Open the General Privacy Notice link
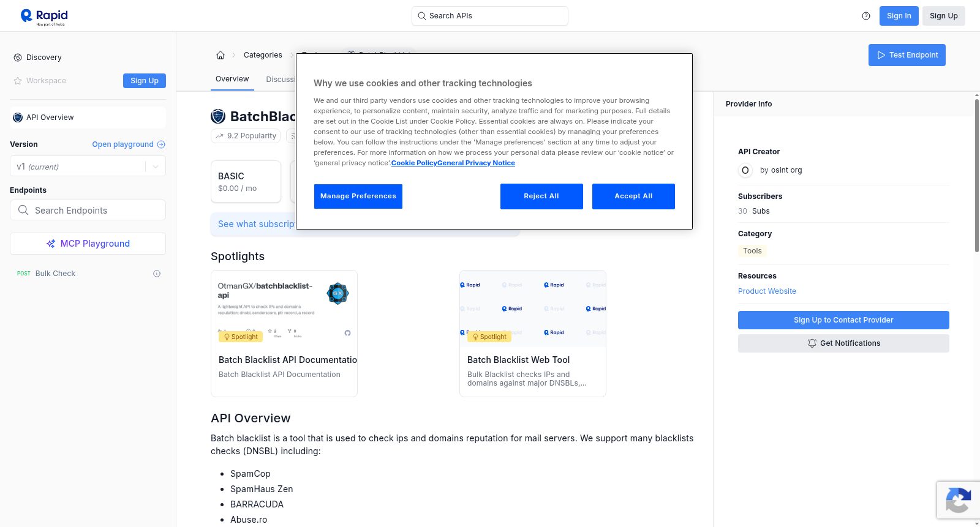This screenshot has height=527, width=980. (476, 163)
